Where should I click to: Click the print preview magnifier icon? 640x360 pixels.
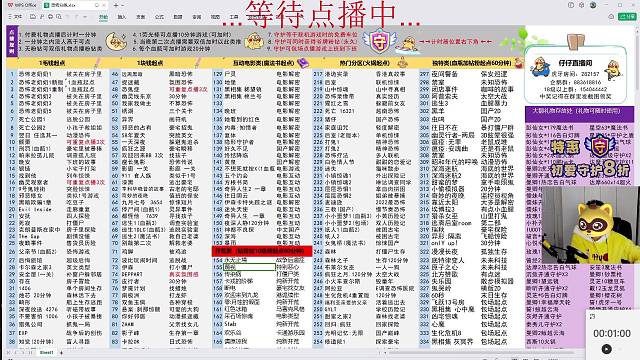pyautogui.click(x=59, y=17)
